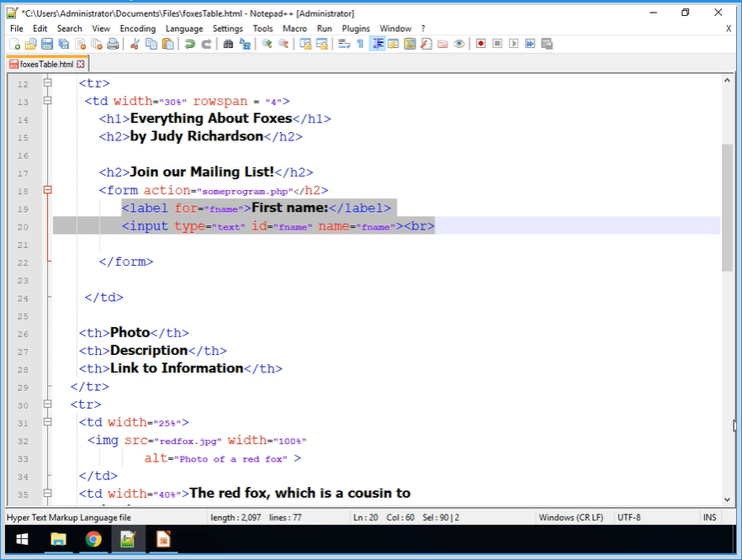Click the Print toolbar icon
Screen dimensions: 742x560
tap(113, 44)
